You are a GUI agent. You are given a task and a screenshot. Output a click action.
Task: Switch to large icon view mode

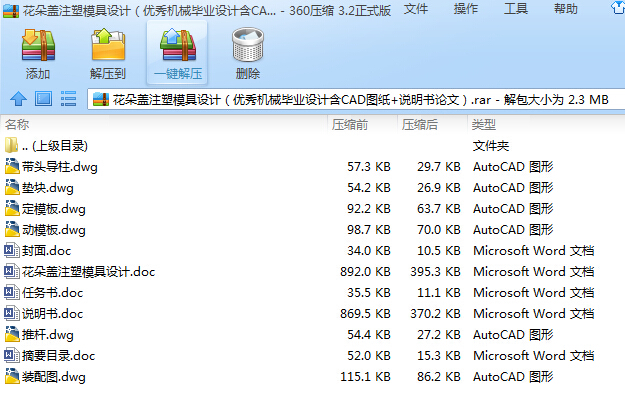coord(43,98)
